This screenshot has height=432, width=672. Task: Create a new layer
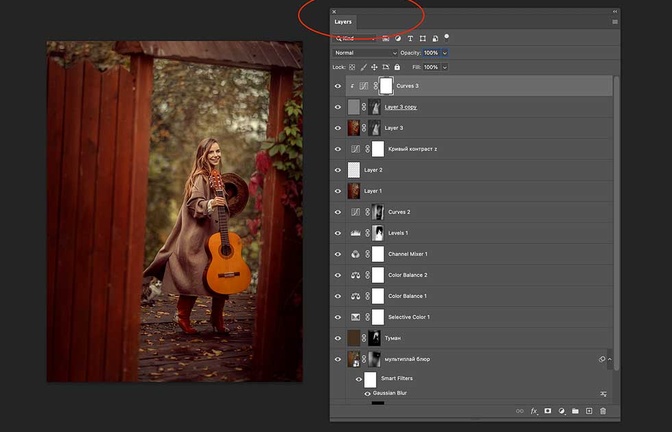(589, 411)
